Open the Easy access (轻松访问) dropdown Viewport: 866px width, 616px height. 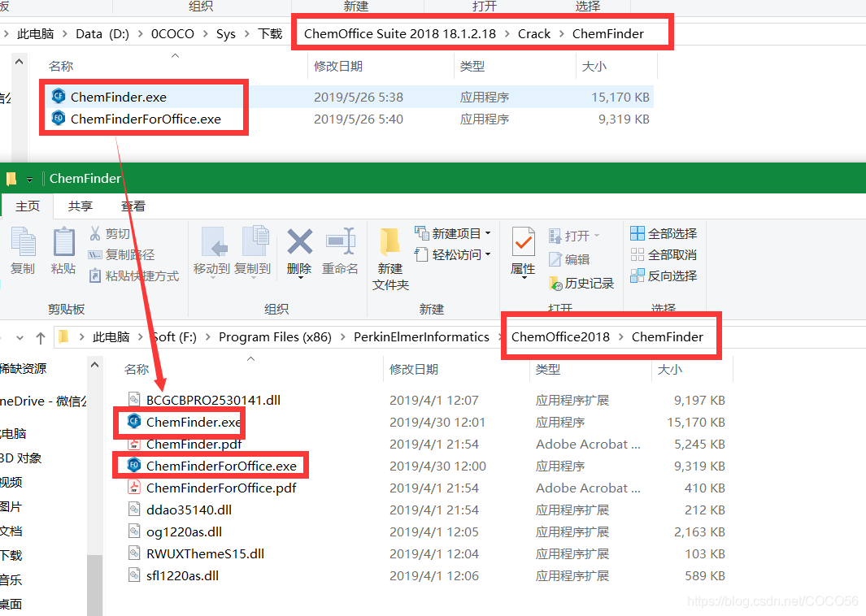coord(453,254)
